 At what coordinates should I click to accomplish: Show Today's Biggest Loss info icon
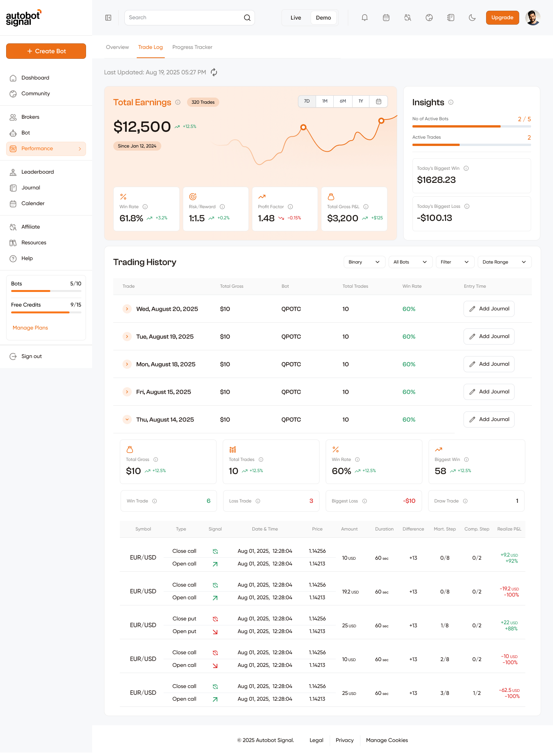click(x=467, y=206)
